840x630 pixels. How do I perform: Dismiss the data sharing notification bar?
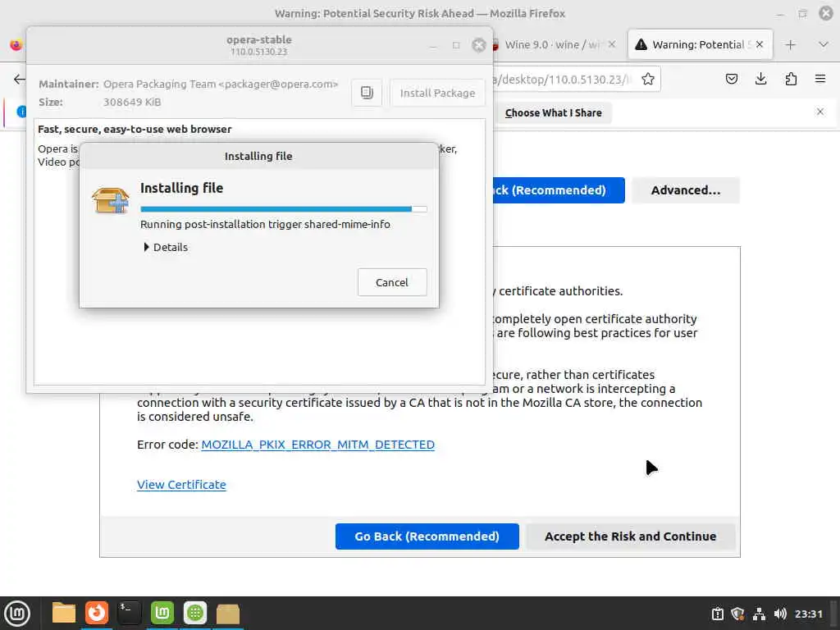[x=819, y=112]
